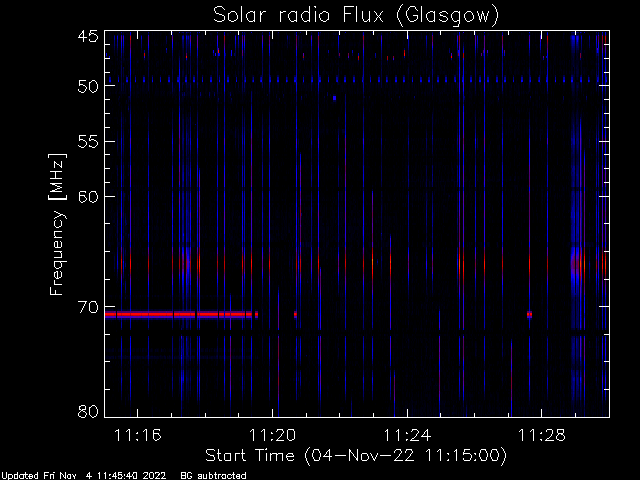Select the 50 frequency axis label
The height and width of the screenshot is (480, 640).
point(88,86)
